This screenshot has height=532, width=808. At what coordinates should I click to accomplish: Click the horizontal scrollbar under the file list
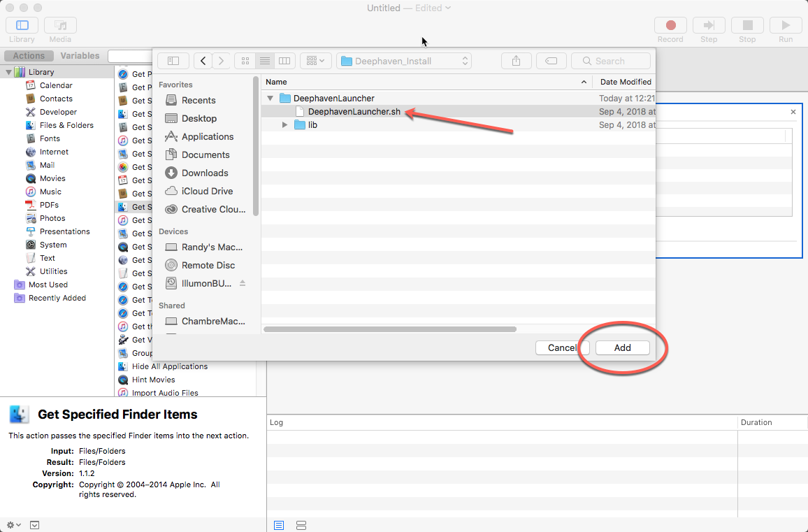click(390, 329)
